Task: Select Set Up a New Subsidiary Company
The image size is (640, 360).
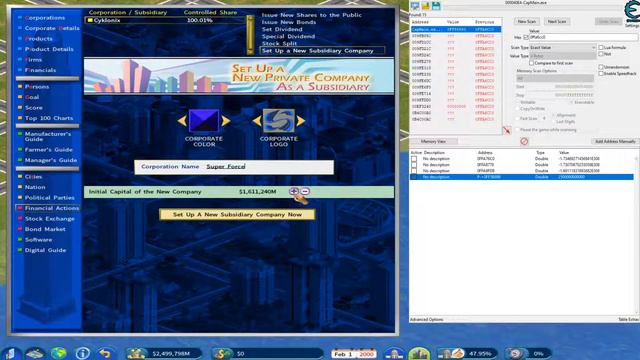Action: pos(322,51)
